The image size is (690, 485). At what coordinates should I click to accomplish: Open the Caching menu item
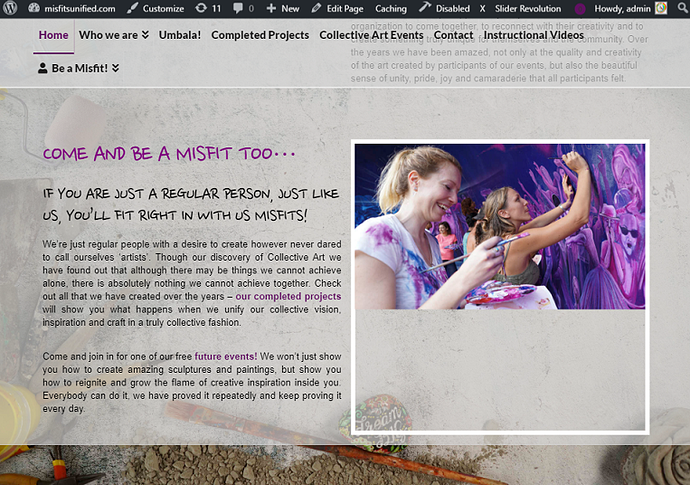point(390,8)
